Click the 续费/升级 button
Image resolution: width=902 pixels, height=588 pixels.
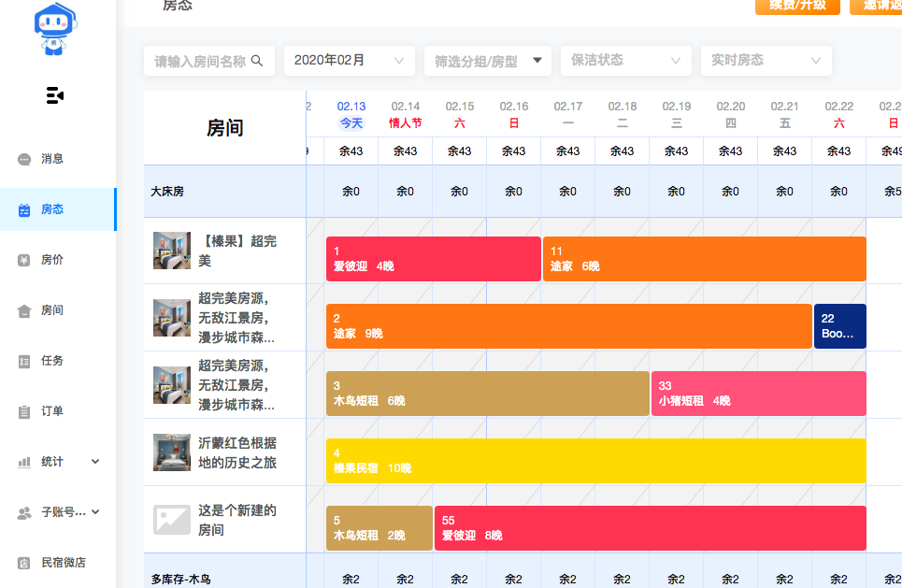[x=797, y=6]
